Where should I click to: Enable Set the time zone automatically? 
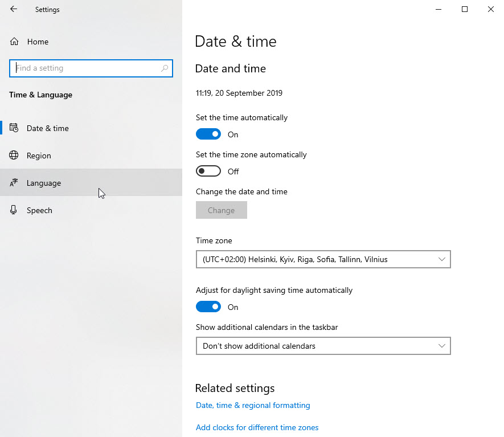click(x=208, y=171)
